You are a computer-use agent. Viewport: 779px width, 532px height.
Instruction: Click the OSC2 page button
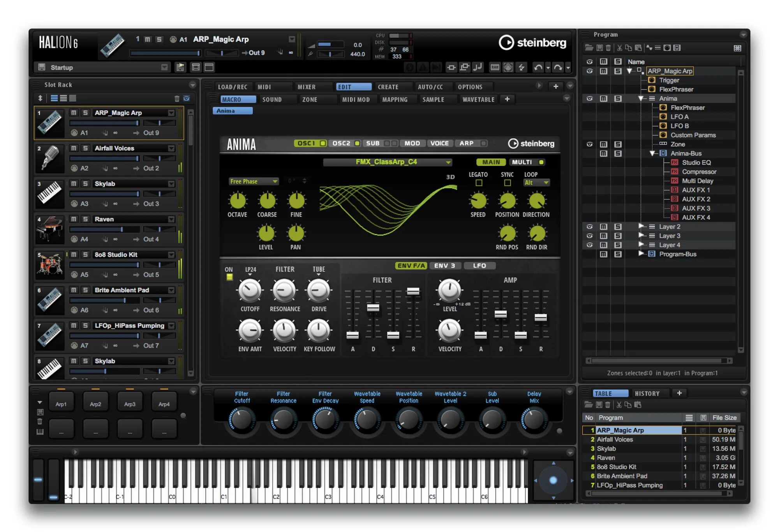coord(341,143)
